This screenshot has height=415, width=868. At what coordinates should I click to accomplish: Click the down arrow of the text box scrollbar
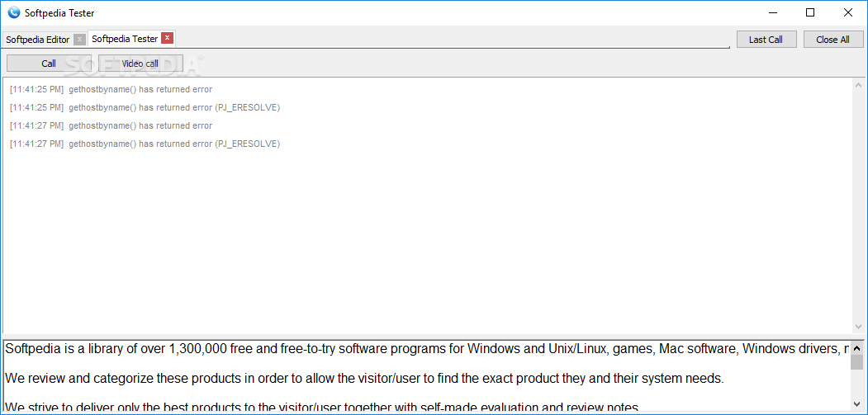[x=857, y=403]
